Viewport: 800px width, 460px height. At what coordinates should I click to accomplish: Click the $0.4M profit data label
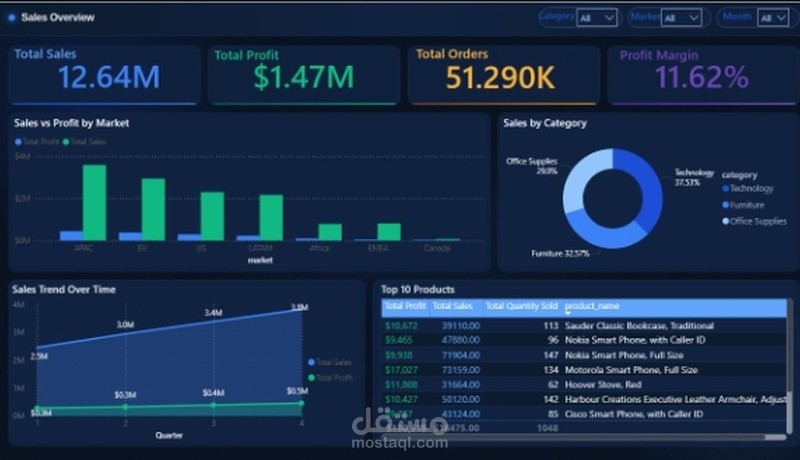213,393
